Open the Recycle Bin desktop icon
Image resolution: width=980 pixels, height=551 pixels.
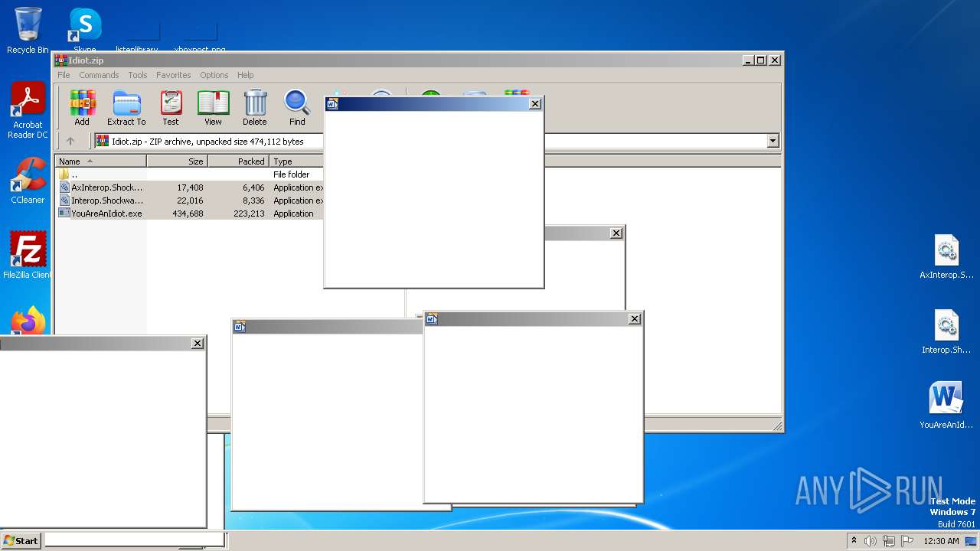tap(28, 31)
